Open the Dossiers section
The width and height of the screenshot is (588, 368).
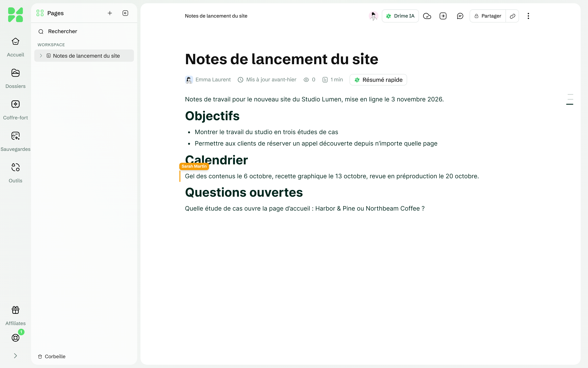click(15, 79)
